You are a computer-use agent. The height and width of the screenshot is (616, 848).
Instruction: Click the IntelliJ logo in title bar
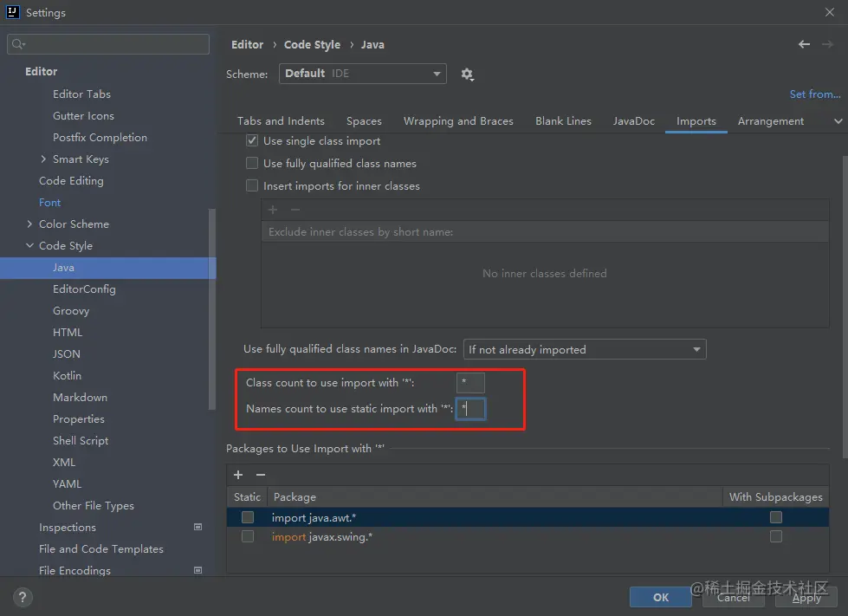12,12
